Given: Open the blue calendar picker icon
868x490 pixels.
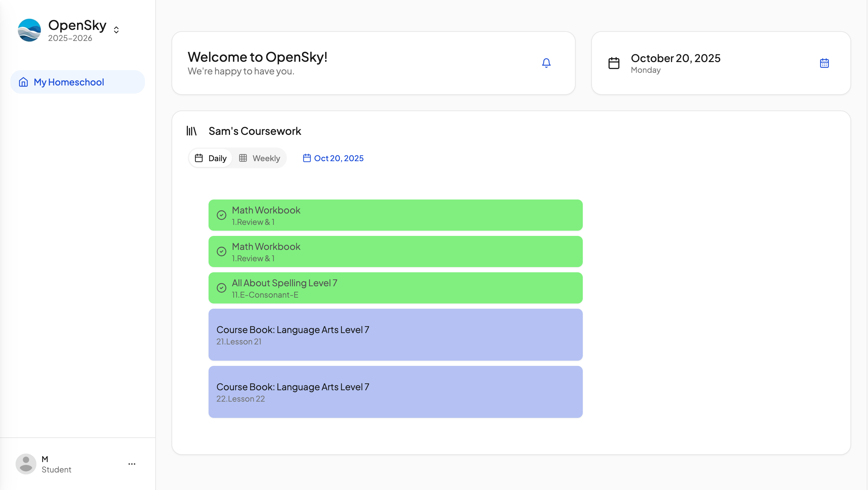Looking at the screenshot, I should coord(824,63).
